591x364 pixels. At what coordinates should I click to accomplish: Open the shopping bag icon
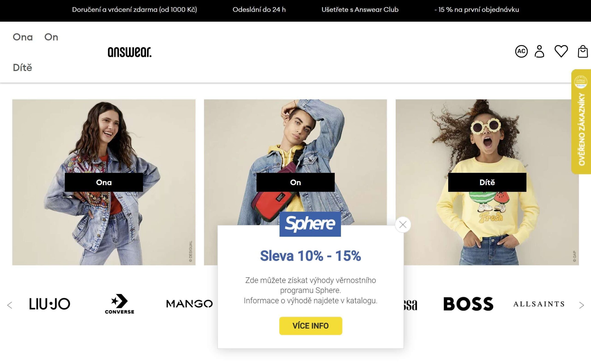[x=582, y=51]
